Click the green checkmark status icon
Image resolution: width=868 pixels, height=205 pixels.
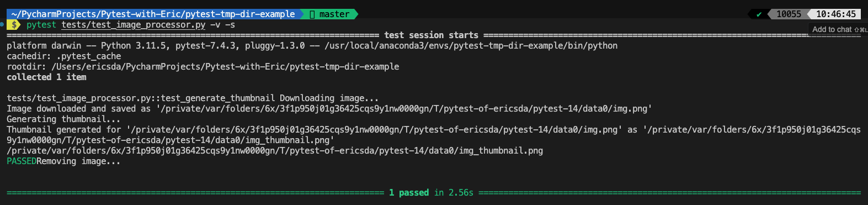pos(759,14)
